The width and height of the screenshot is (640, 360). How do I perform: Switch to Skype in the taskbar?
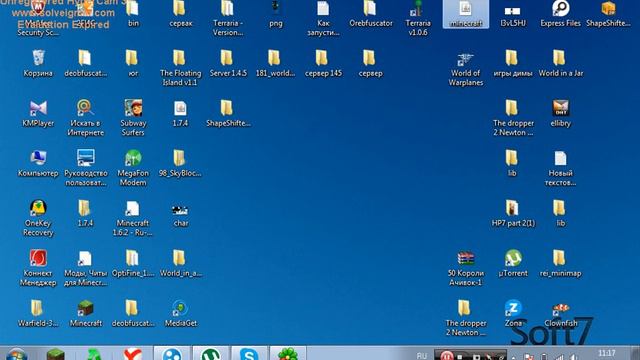tap(249, 353)
